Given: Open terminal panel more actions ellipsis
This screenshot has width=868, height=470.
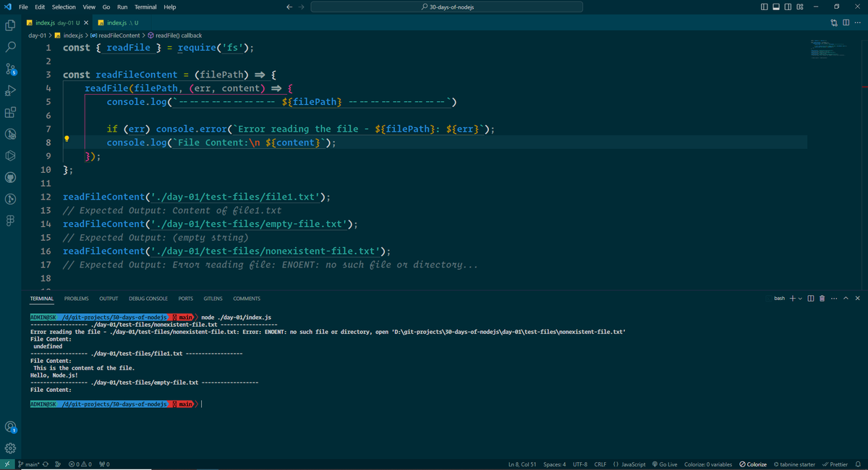Looking at the screenshot, I should [834, 298].
